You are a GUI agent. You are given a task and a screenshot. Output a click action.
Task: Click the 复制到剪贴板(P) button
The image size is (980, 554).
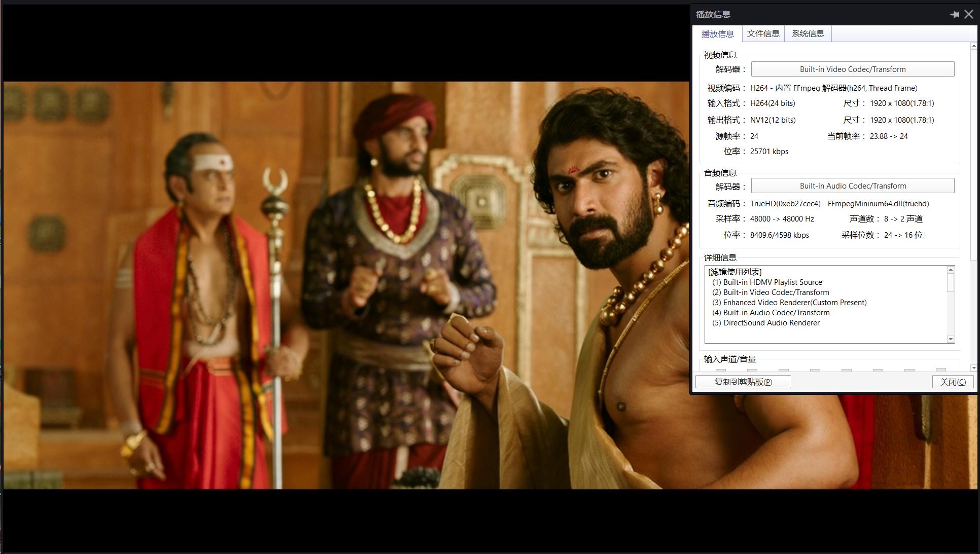click(x=743, y=382)
